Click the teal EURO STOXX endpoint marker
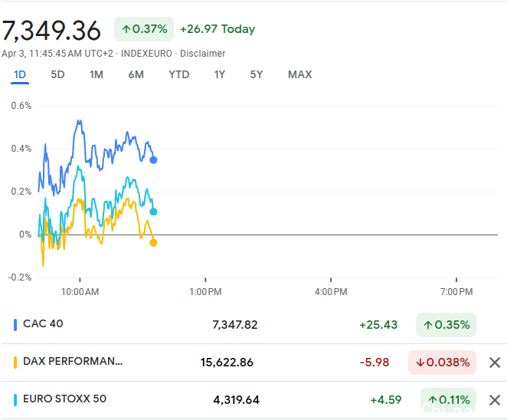This screenshot has height=420, width=507. pos(153,212)
